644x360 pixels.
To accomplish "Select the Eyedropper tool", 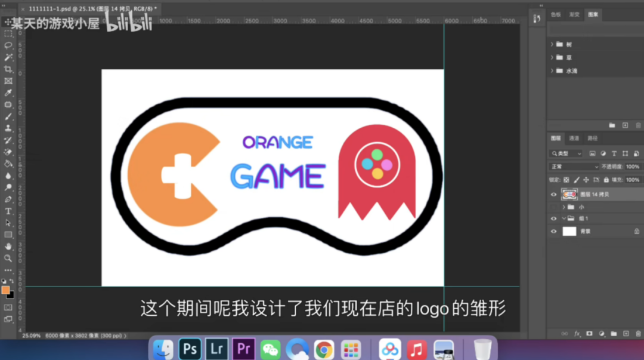I will (x=8, y=93).
